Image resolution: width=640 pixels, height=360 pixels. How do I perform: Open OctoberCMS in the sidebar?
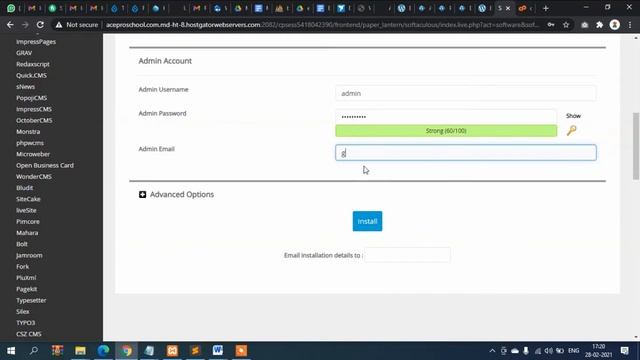34,120
